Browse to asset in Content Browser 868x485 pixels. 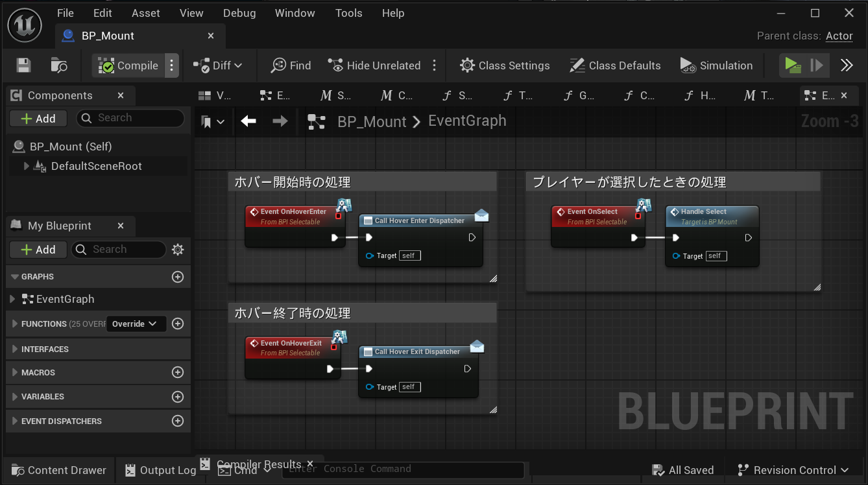point(58,65)
